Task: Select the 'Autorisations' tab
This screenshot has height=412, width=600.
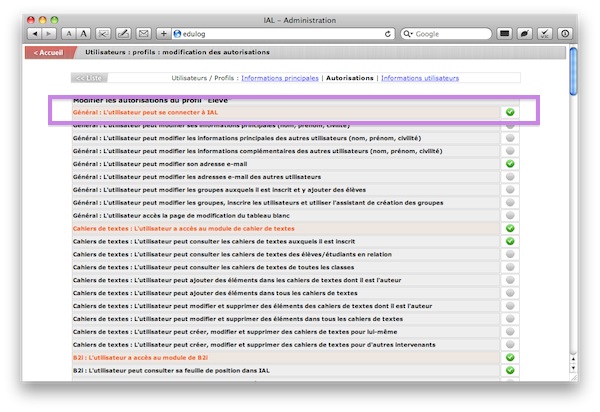Action: pos(350,77)
